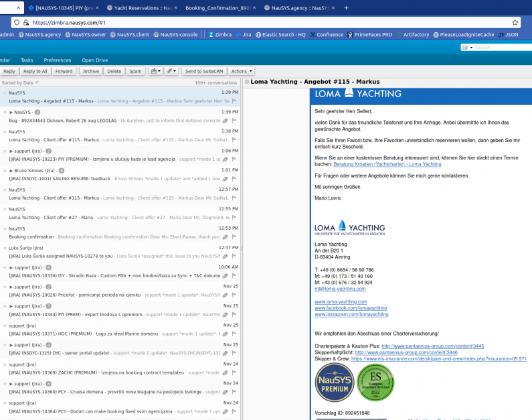Flag the Bug 892434643 Dickson conversation
Screen dimensions: 532x420
pos(234,121)
